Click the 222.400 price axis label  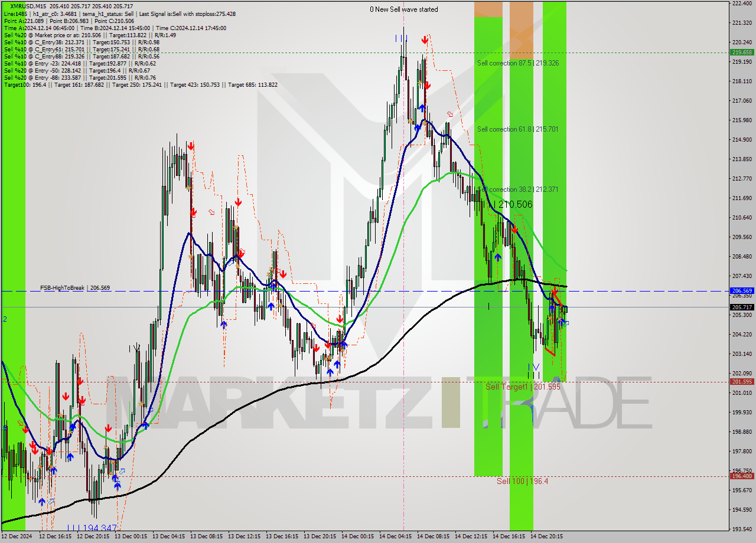[742, 3]
